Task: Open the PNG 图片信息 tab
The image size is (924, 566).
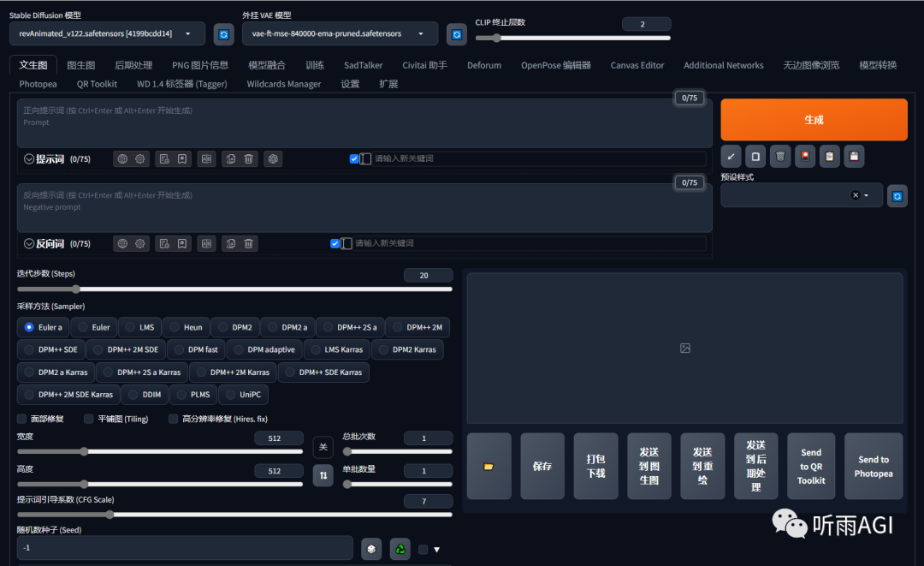Action: 200,65
